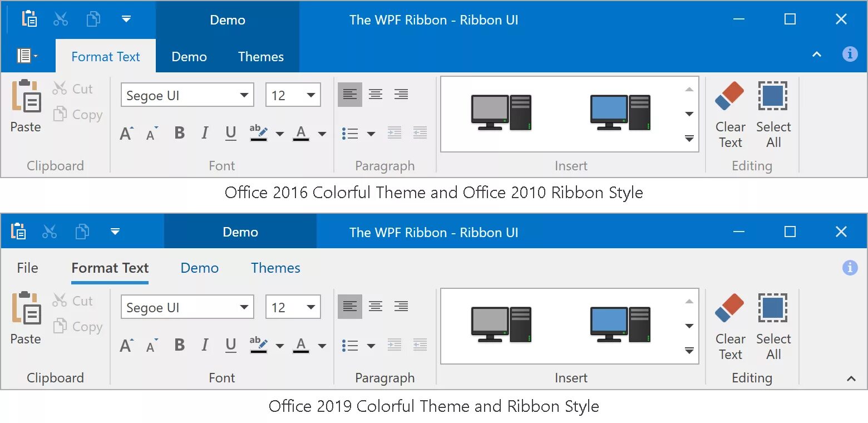Open Format Text tab in Office 2019 ribbon

[110, 268]
